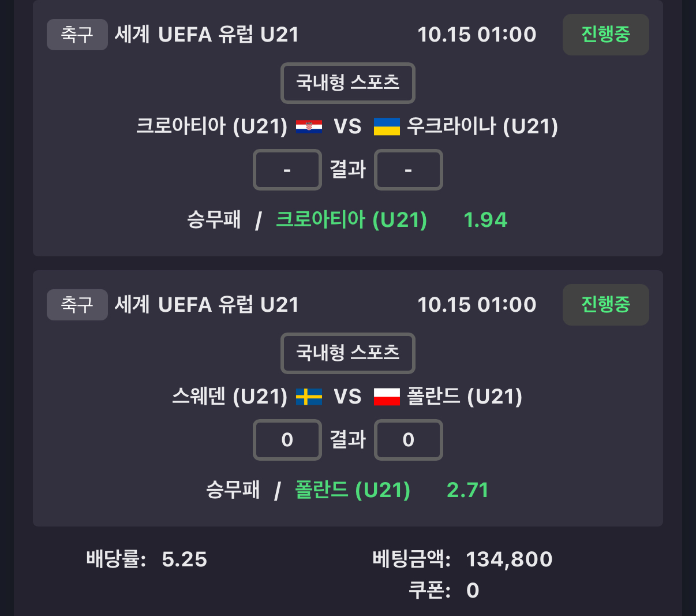Select 국내형 스포츠 label in first match

[x=347, y=83]
